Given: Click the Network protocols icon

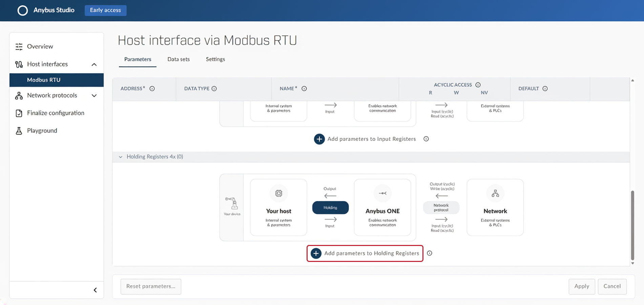Looking at the screenshot, I should click(x=19, y=95).
